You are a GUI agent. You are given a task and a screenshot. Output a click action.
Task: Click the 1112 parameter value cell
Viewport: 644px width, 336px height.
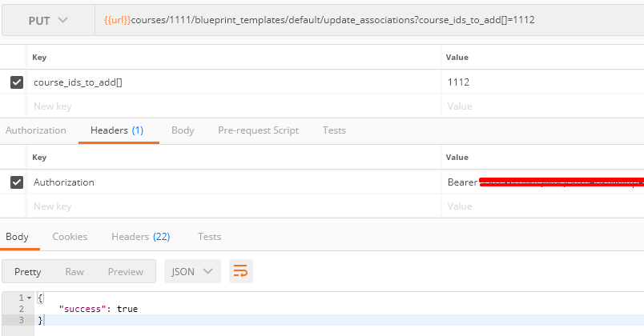pos(541,82)
